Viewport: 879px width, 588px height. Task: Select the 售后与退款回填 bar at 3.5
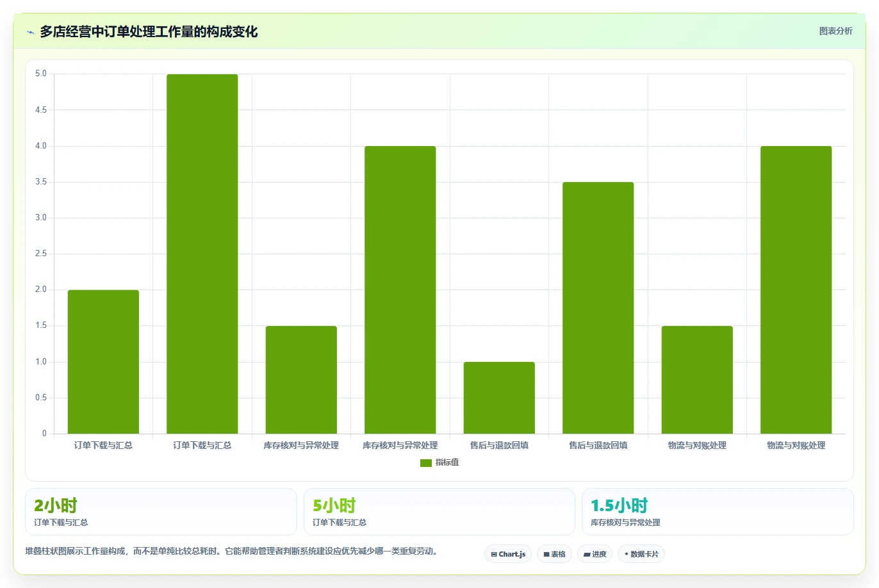pyautogui.click(x=598, y=308)
